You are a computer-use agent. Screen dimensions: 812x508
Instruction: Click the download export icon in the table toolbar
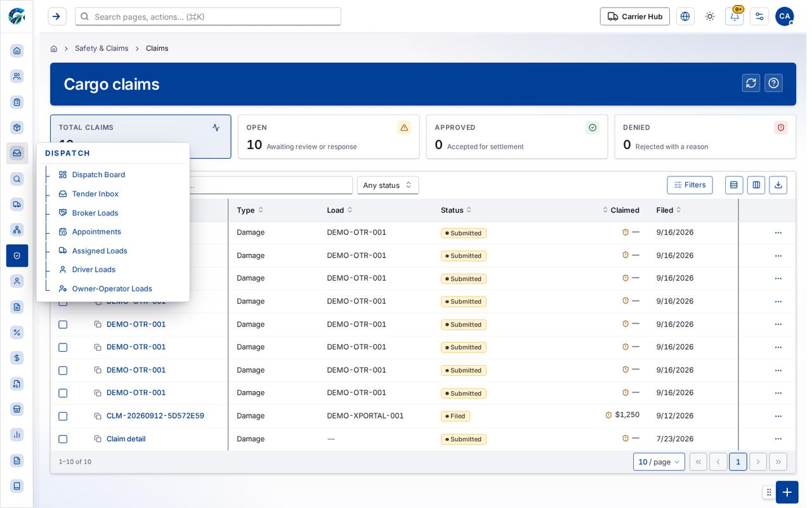tap(778, 185)
